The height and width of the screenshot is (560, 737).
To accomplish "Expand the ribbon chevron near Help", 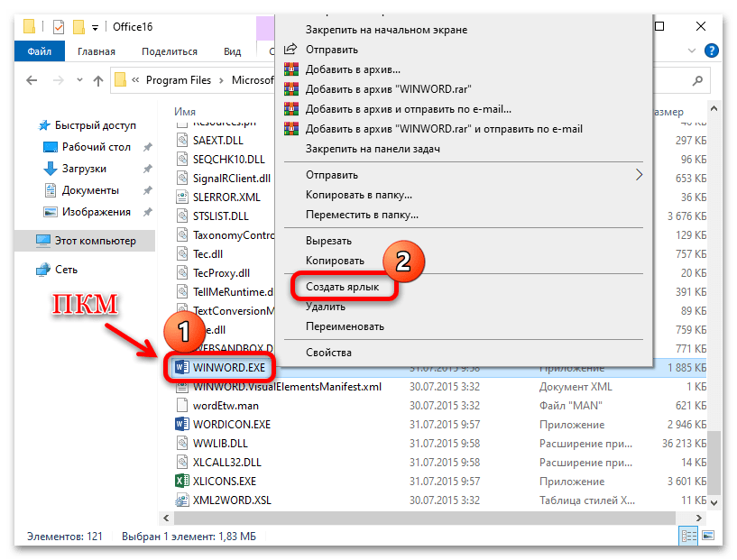I will tap(692, 50).
